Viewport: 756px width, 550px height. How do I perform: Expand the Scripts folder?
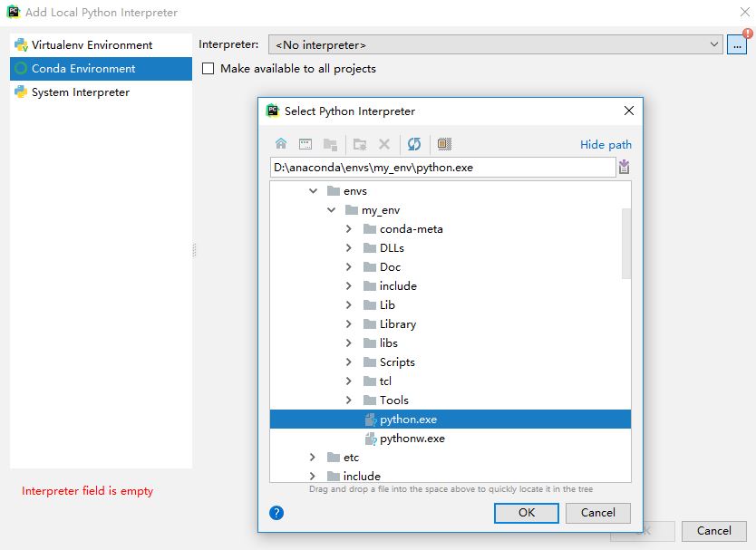click(349, 362)
